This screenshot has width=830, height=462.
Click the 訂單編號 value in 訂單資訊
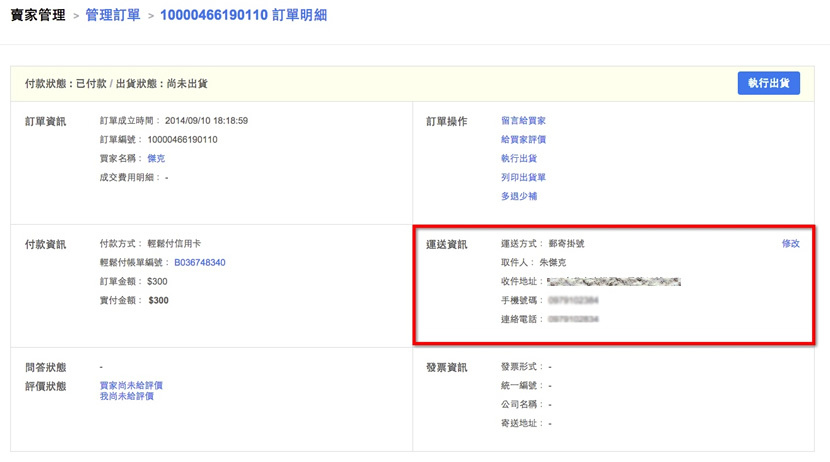tap(182, 140)
